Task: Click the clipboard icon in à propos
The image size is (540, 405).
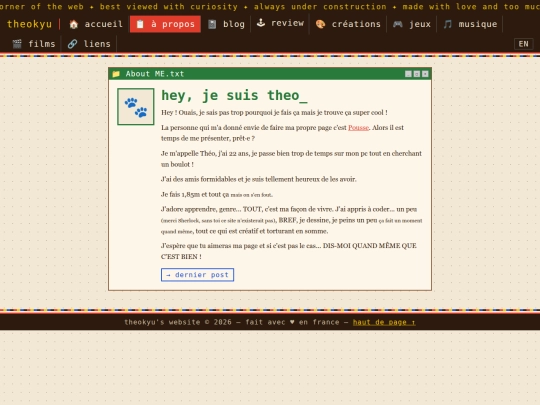Action: tap(140, 24)
